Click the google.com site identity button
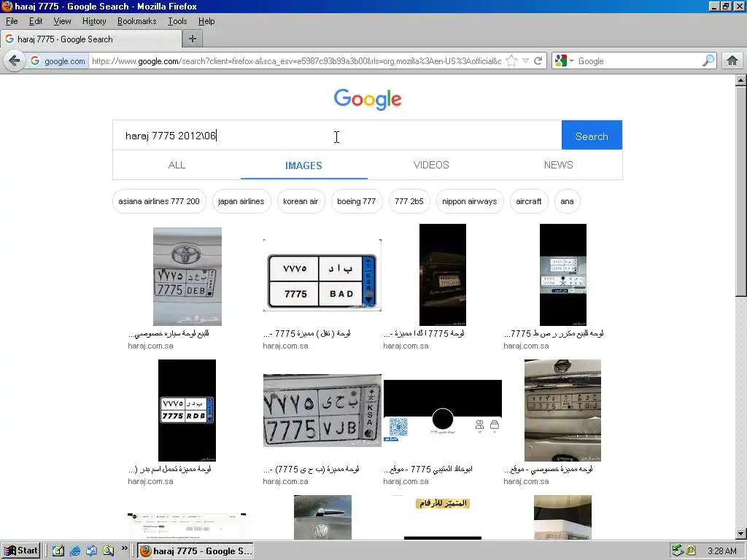 (58, 61)
